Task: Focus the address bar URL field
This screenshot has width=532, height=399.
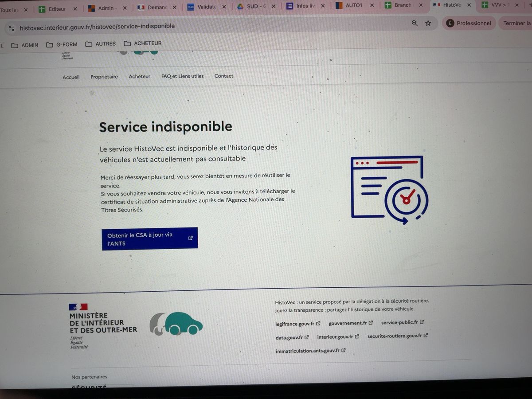Action: 97,26
